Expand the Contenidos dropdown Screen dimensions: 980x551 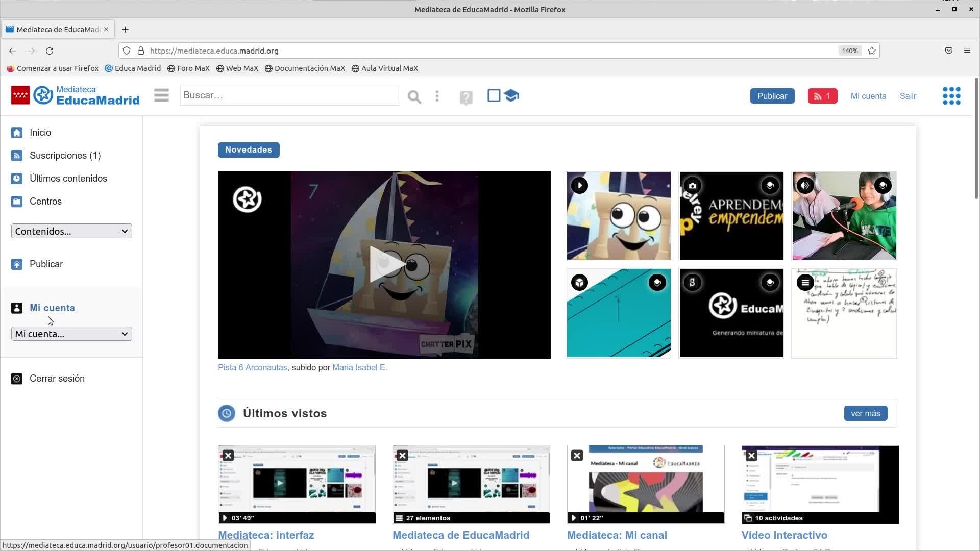click(x=71, y=231)
